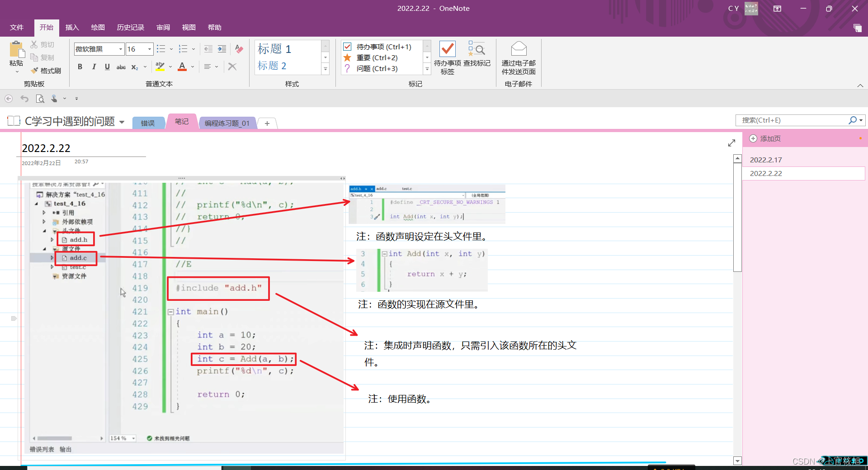The height and width of the screenshot is (470, 868).
Task: Click the search magnifier icon
Action: point(853,120)
